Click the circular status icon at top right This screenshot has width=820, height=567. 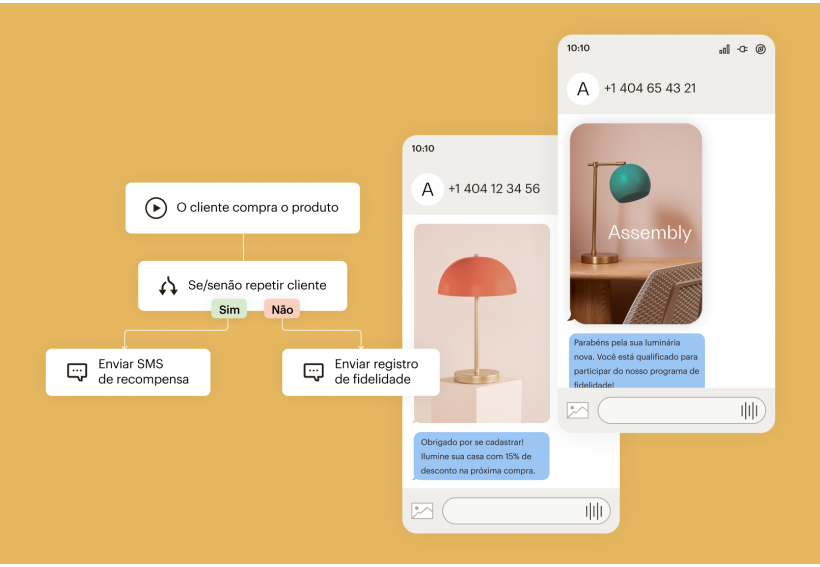coord(761,49)
